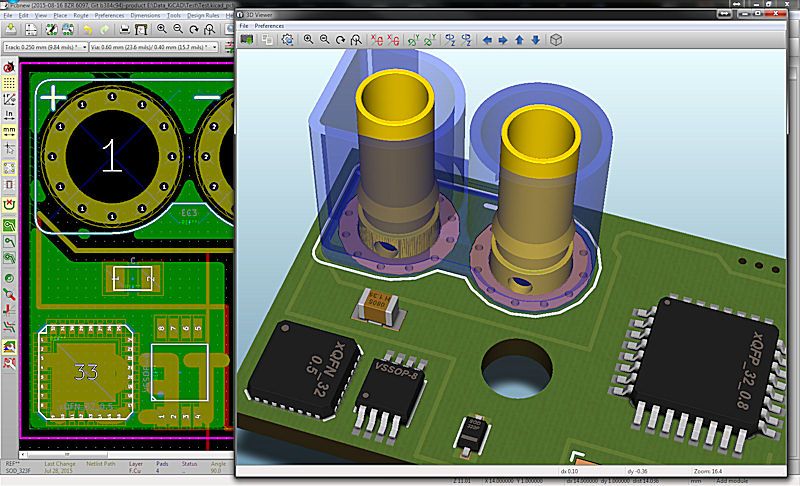Hide filled areas in zones
The width and height of the screenshot is (800, 486).
(x=9, y=242)
